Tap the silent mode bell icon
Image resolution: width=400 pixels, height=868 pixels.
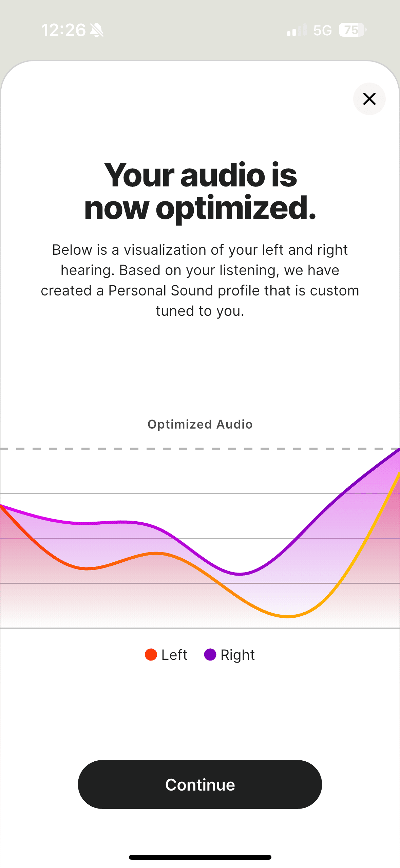click(x=97, y=30)
